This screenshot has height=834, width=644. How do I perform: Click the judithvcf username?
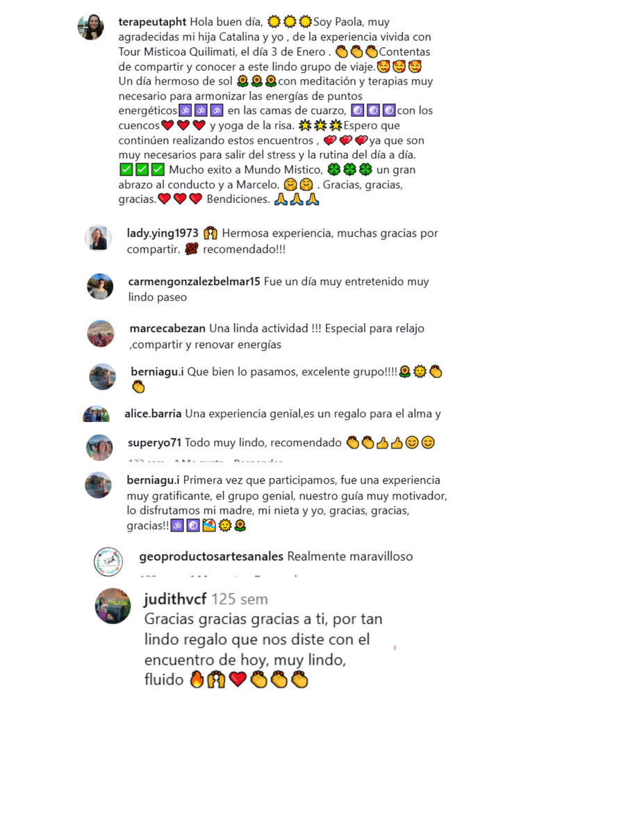(x=175, y=599)
